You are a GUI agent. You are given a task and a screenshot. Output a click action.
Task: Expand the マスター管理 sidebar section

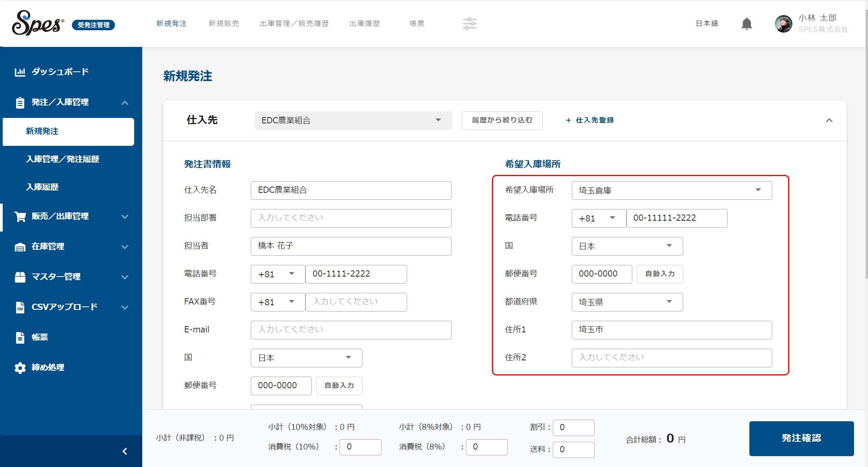[x=125, y=277]
